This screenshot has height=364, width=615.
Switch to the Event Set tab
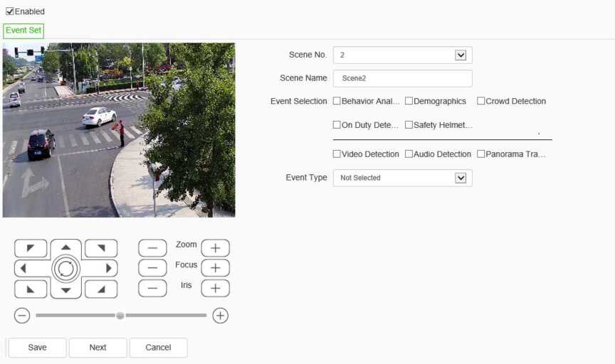[x=23, y=31]
